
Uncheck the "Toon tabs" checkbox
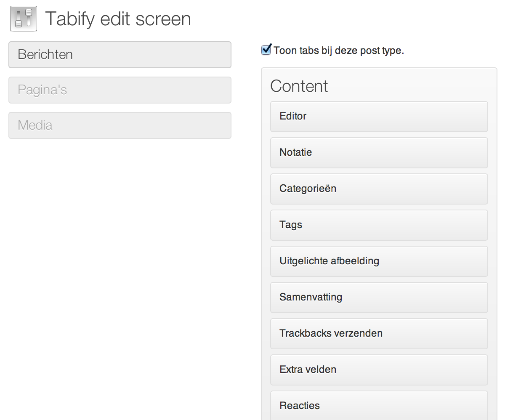tap(266, 50)
